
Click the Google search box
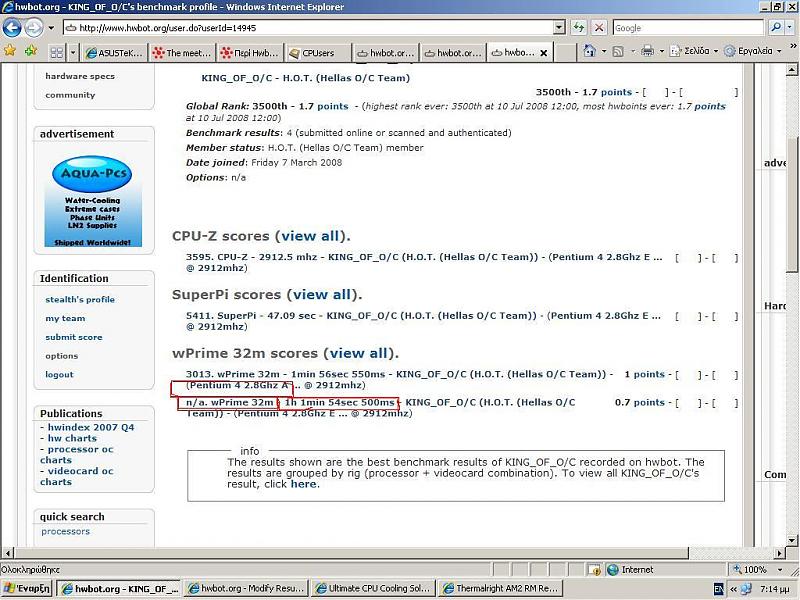pyautogui.click(x=688, y=28)
